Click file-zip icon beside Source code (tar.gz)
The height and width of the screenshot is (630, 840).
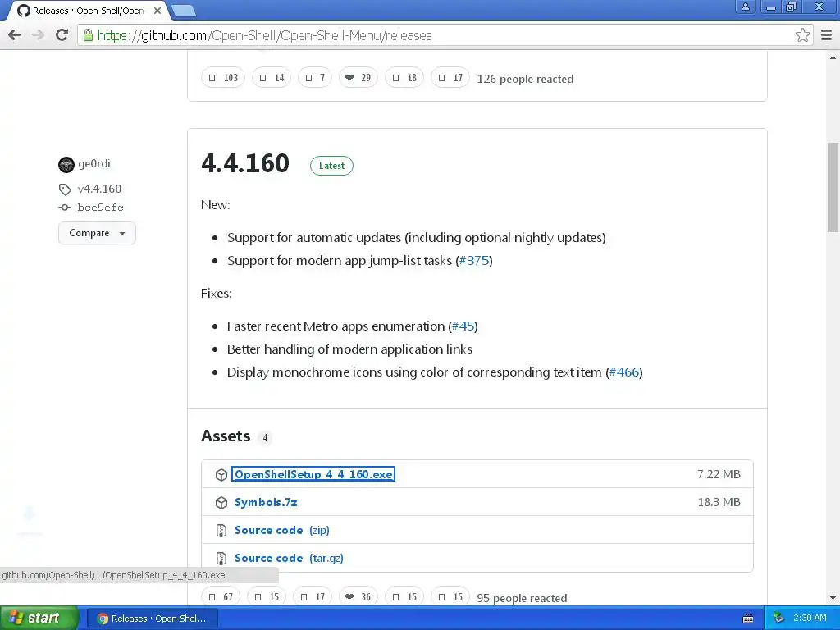point(221,558)
